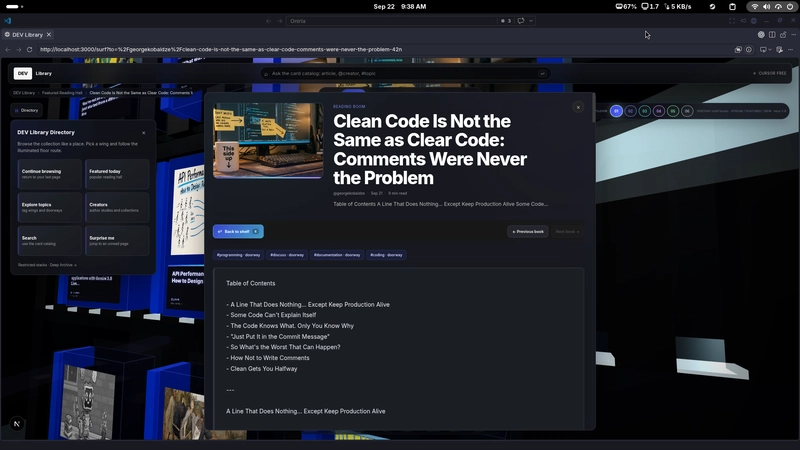Select floor 06 circle button
Viewport: 800px width, 450px height.
[687, 111]
